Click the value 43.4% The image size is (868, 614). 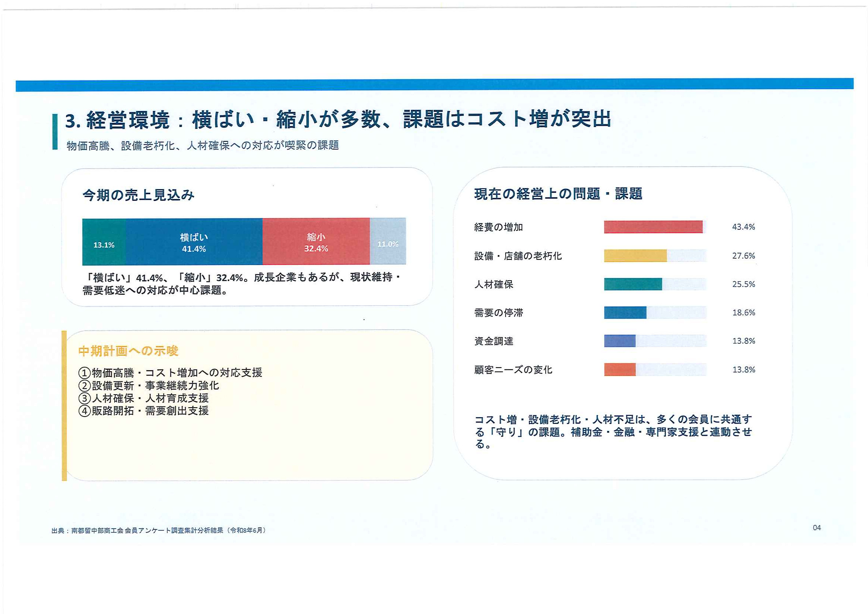(743, 226)
